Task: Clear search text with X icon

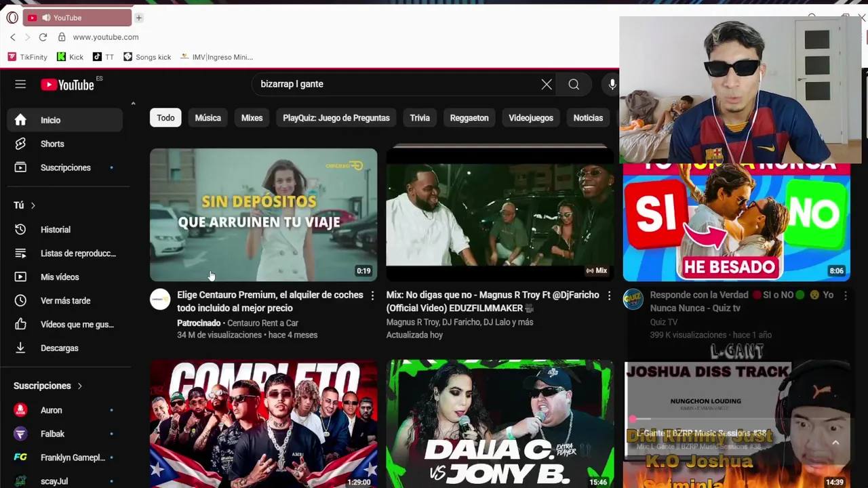Action: click(x=547, y=84)
